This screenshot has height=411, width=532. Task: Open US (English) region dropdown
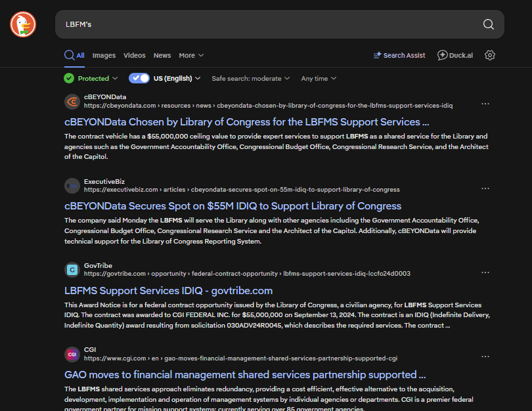click(177, 78)
